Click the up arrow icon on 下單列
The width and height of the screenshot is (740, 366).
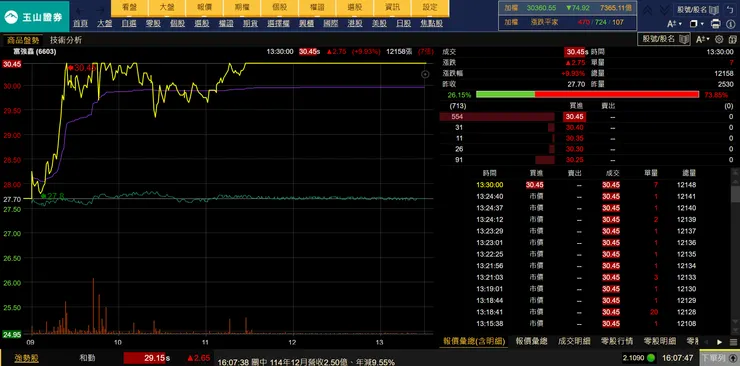732,358
